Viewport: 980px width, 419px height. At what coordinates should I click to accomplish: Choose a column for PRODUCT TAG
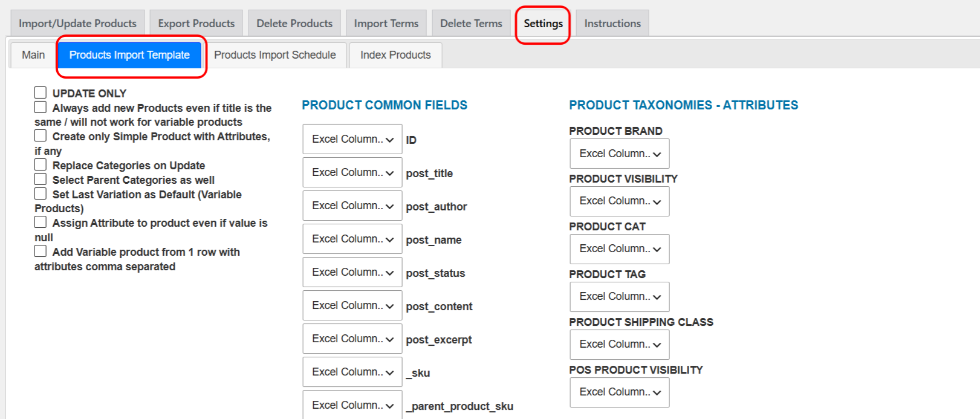[x=620, y=296]
